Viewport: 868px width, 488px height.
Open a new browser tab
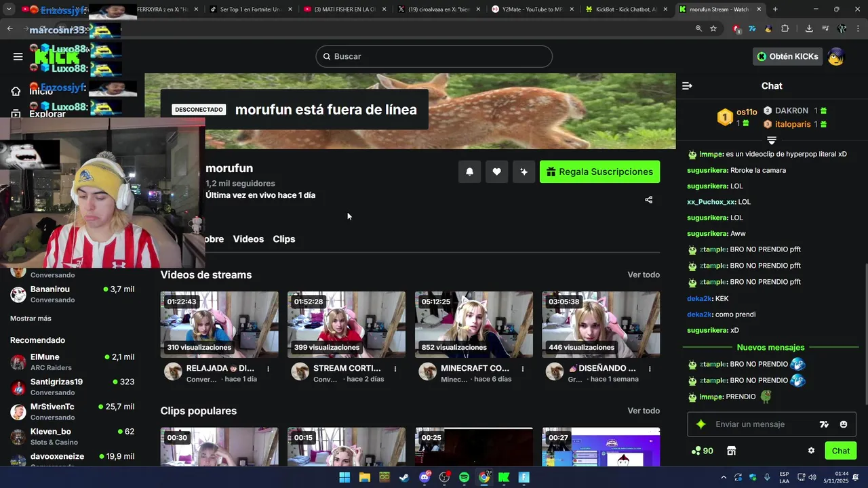click(775, 9)
